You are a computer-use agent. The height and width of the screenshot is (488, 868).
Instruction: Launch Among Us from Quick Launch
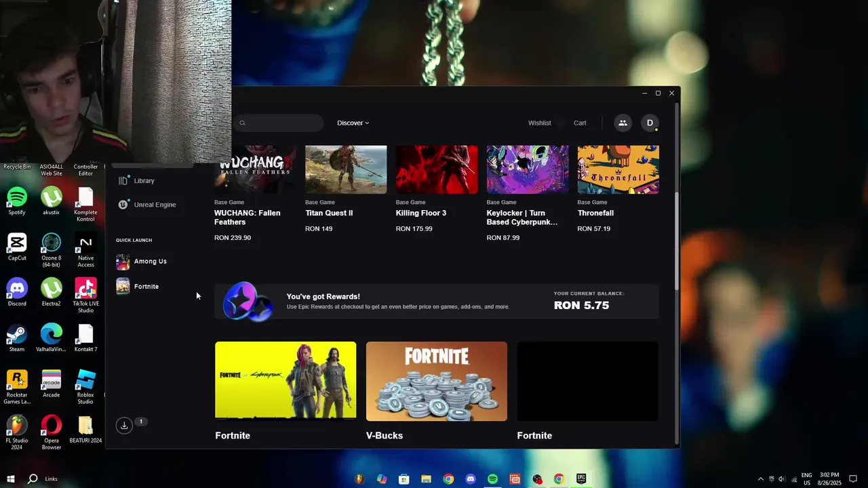click(x=142, y=262)
